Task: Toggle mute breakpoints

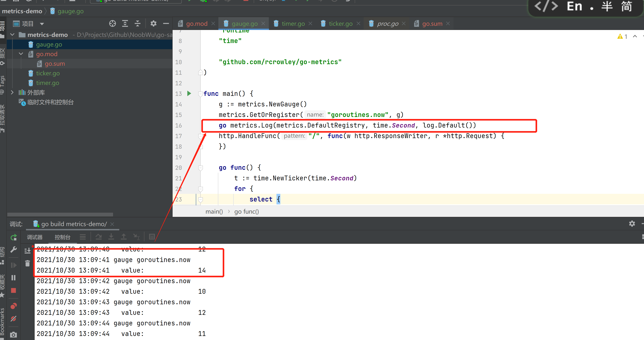Action: tap(13, 319)
